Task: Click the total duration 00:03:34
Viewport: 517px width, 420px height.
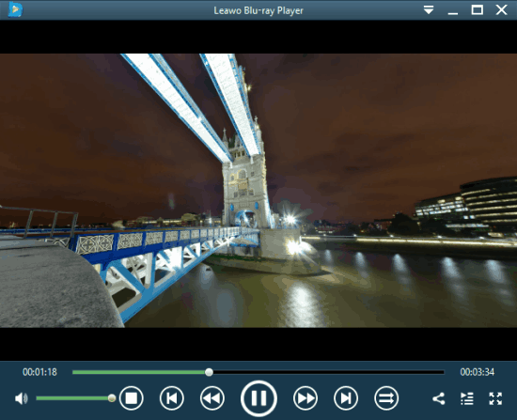Action: click(x=478, y=372)
